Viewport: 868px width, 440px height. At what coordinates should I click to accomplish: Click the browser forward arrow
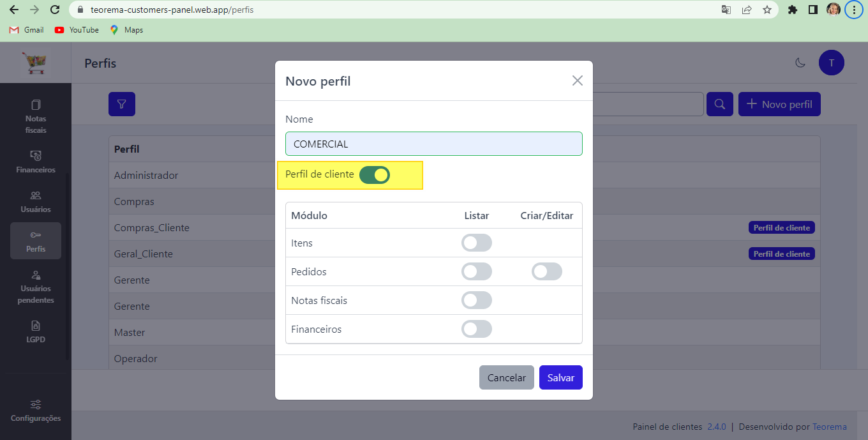34,10
